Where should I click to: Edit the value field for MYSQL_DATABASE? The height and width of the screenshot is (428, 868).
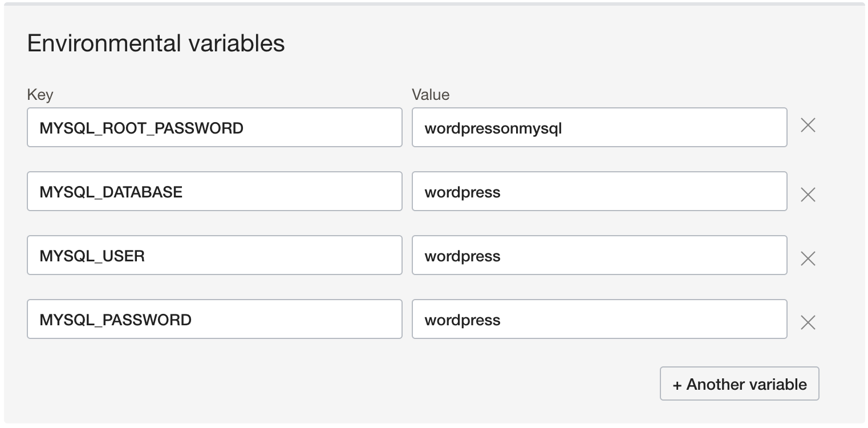(x=599, y=191)
